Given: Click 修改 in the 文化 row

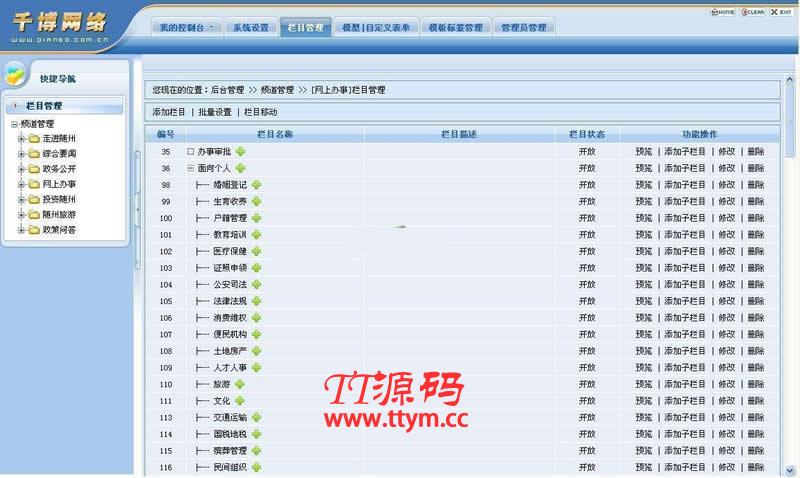Looking at the screenshot, I should [727, 401].
